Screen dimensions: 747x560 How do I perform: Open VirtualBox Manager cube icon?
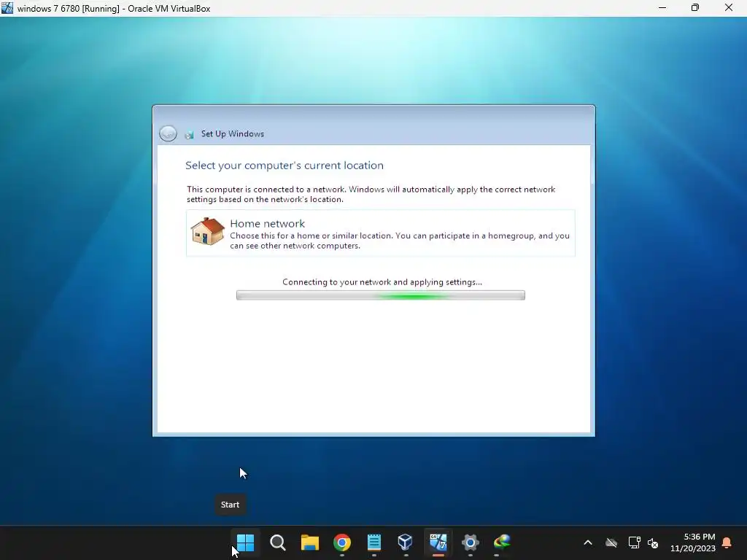(x=406, y=542)
